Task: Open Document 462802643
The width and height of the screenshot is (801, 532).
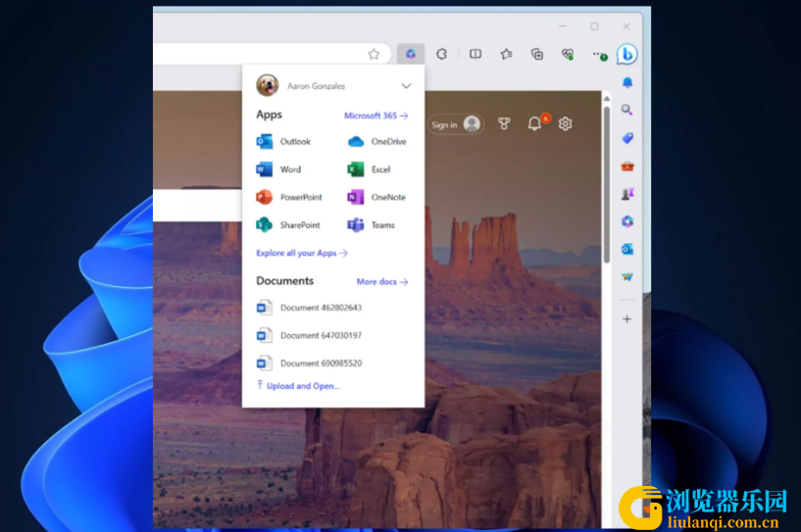Action: click(x=310, y=308)
